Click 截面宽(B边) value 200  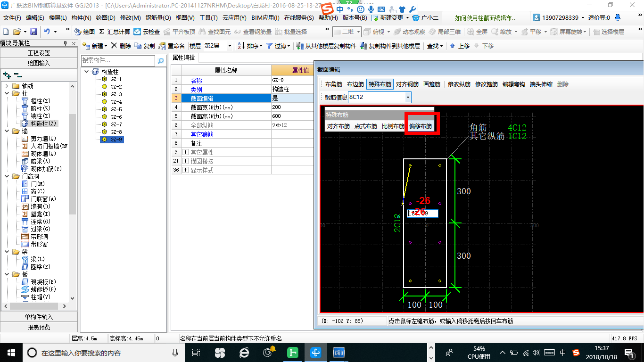292,107
